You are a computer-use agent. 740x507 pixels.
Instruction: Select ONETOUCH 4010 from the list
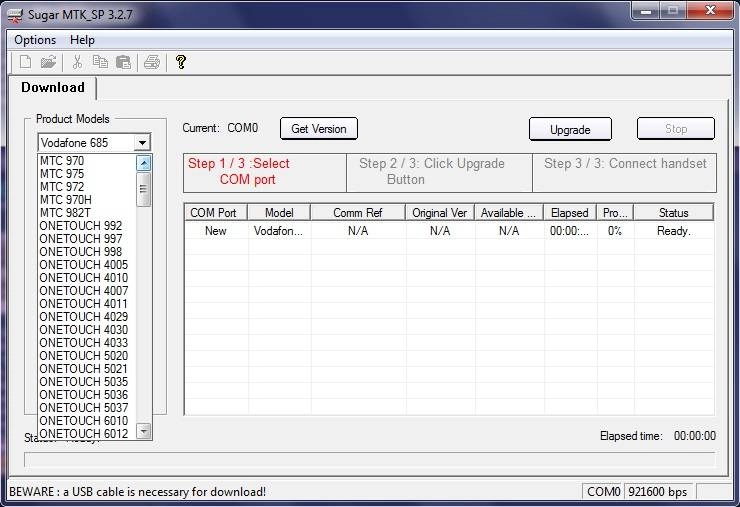point(87,278)
